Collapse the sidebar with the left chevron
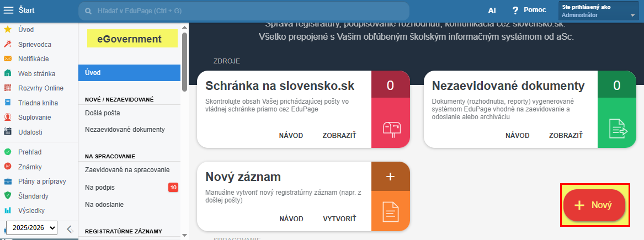The image size is (644, 240). 69,228
